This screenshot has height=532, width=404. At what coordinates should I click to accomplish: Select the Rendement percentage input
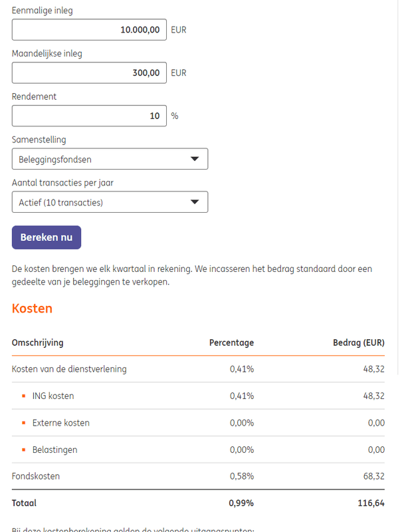89,116
